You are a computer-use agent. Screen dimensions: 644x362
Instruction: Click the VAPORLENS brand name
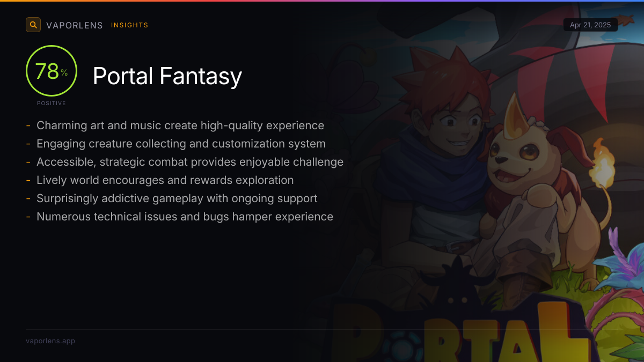pos(75,25)
